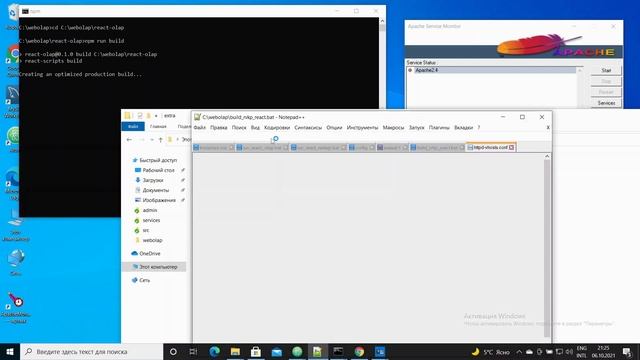
Task: Close current document with menu bar X
Action: [x=548, y=128]
